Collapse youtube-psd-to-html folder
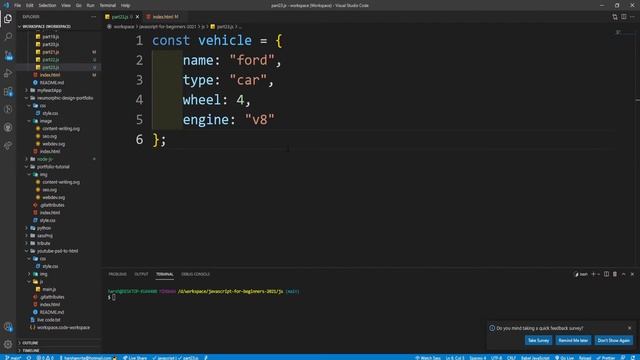This screenshot has width=640, height=360. (58, 251)
